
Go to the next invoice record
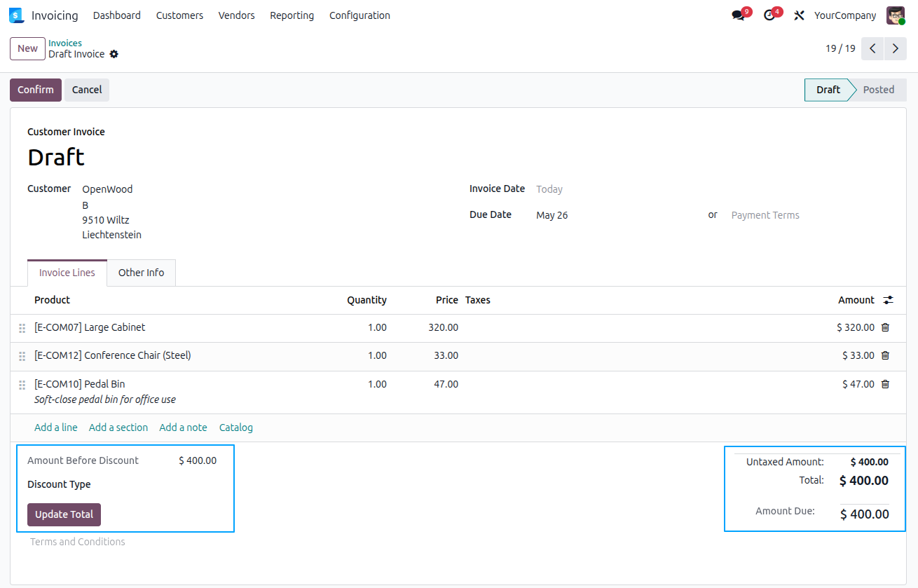pos(896,48)
